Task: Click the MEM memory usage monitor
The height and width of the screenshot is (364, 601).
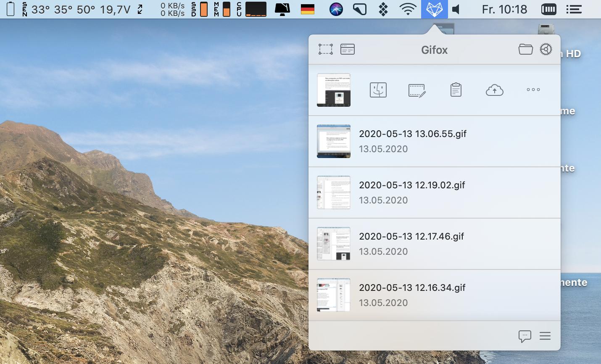Action: pyautogui.click(x=222, y=9)
